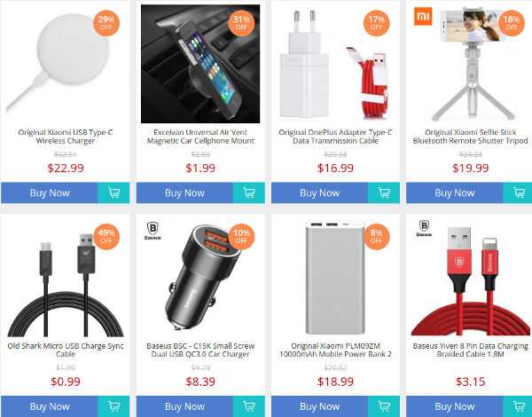532x417 pixels.
Task: Click the Mi logo on selfie stick card
Action: 423,16
